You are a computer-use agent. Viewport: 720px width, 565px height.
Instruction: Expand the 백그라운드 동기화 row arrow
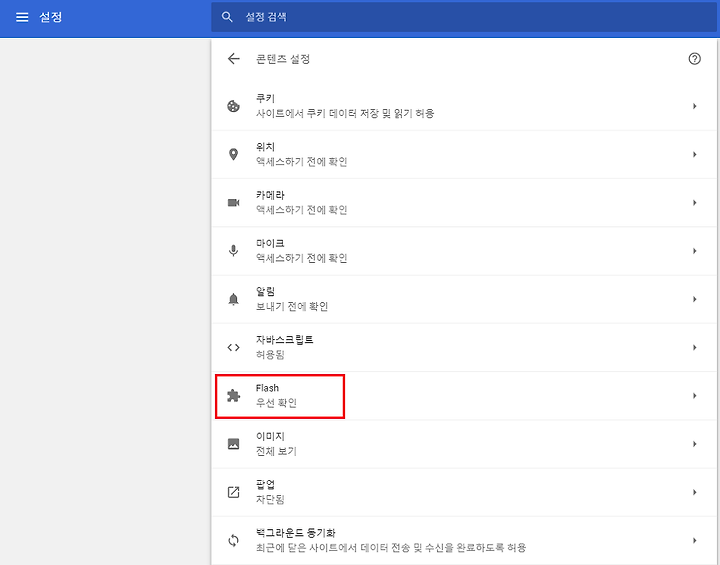click(694, 540)
